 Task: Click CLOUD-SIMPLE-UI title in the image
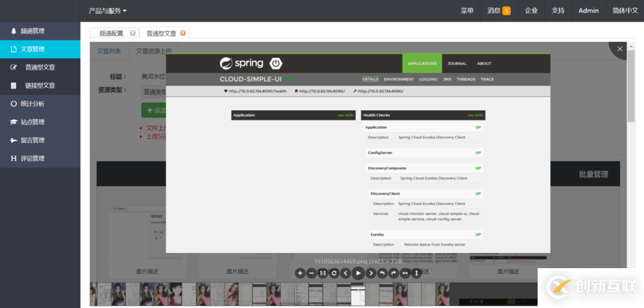[250, 79]
